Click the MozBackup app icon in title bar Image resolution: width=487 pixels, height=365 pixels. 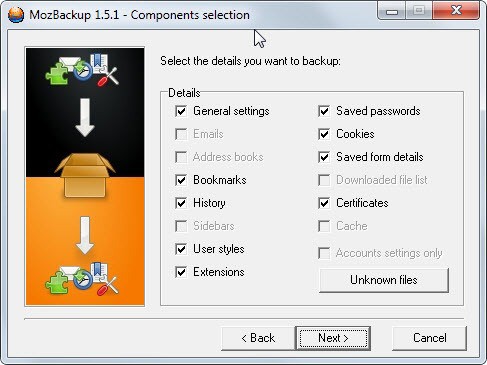[x=16, y=15]
